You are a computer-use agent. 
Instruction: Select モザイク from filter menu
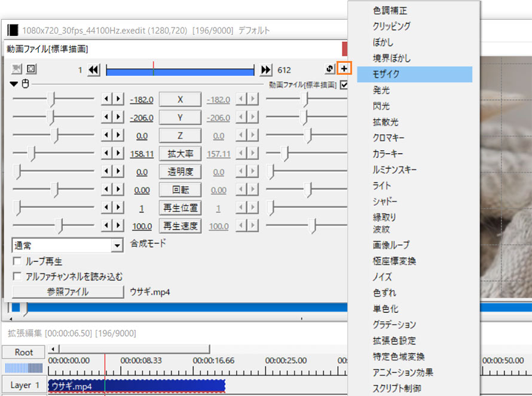tap(414, 74)
